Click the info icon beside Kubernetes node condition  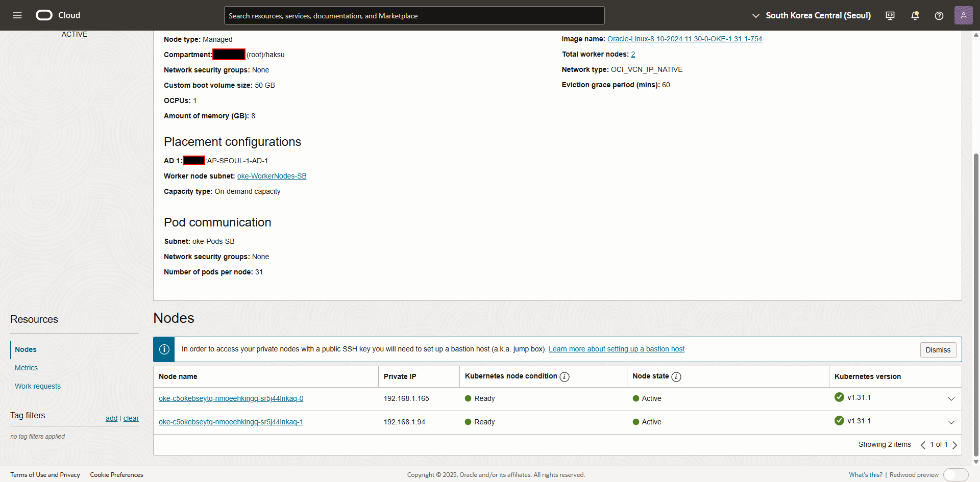pos(565,377)
